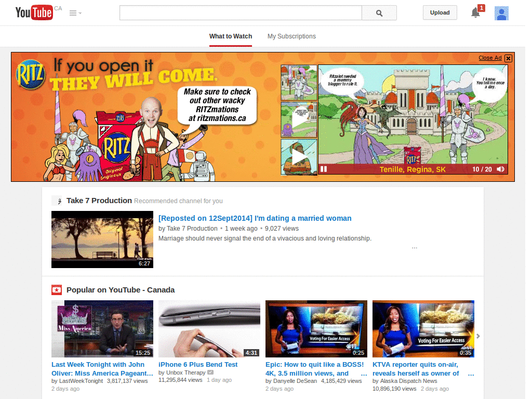The image size is (532, 399).
Task: Click the by Take 7 Production byline
Action: coord(188,229)
